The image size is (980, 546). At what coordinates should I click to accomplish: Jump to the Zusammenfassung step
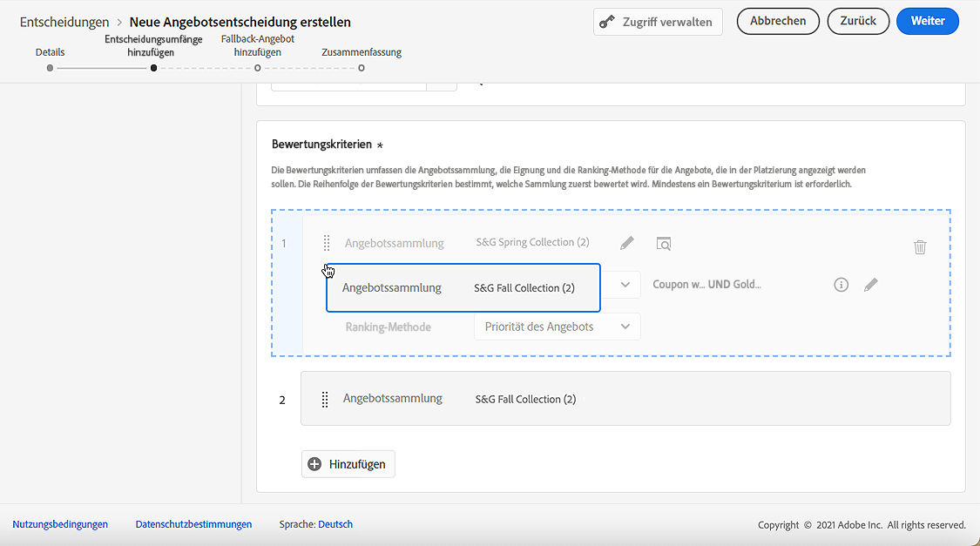(361, 67)
